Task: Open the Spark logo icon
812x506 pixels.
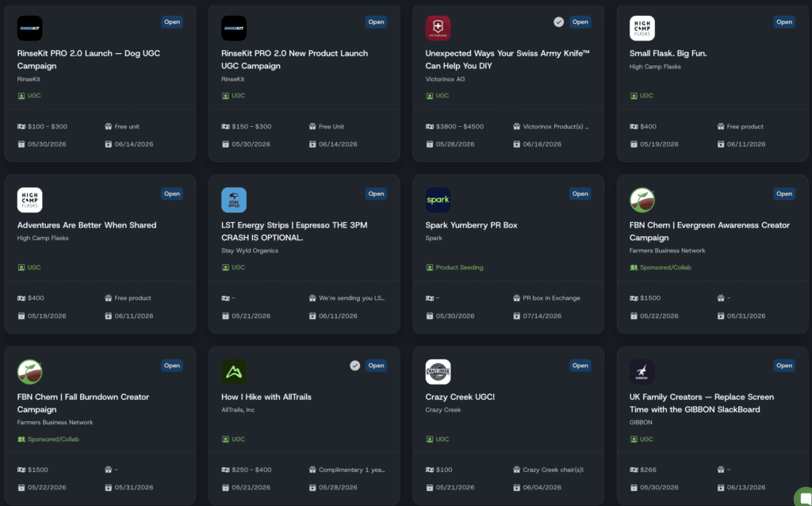Action: click(x=438, y=200)
